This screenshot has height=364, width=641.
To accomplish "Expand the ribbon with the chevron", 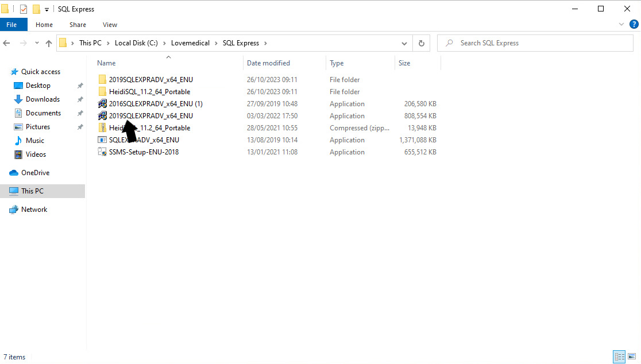I will pos(621,25).
